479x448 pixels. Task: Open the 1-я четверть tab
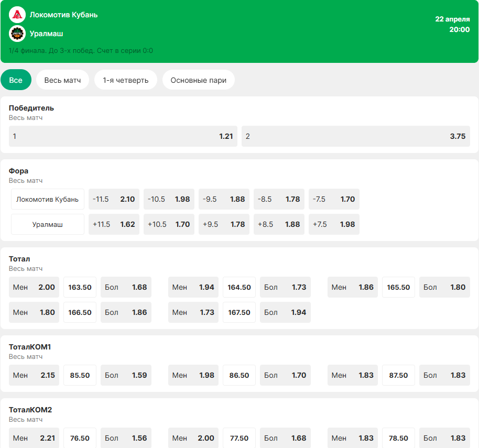point(126,80)
